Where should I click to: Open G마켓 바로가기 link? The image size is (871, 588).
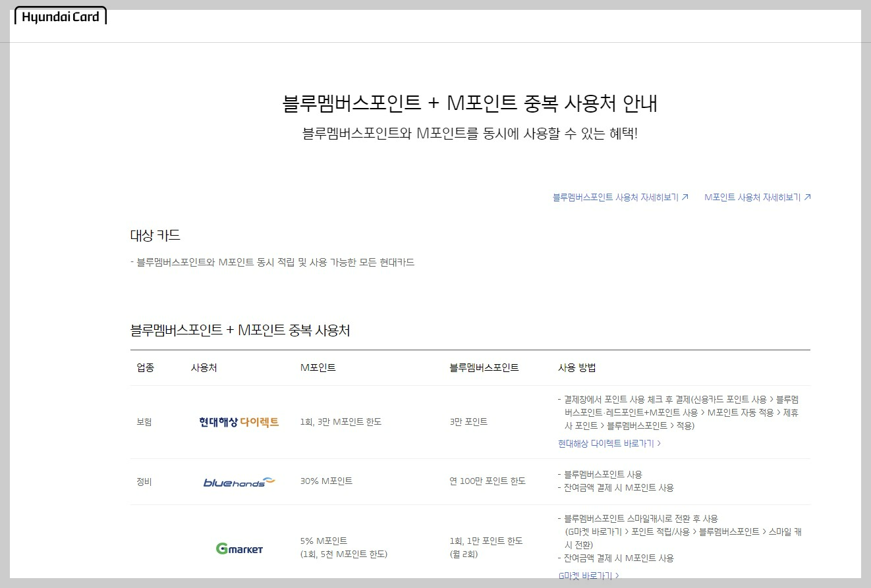pos(588,575)
